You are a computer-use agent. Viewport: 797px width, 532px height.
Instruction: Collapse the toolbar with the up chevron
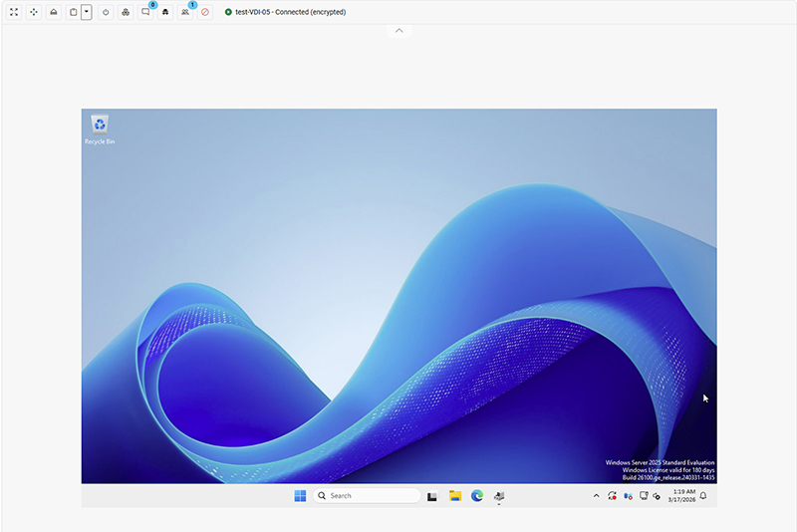pyautogui.click(x=399, y=31)
